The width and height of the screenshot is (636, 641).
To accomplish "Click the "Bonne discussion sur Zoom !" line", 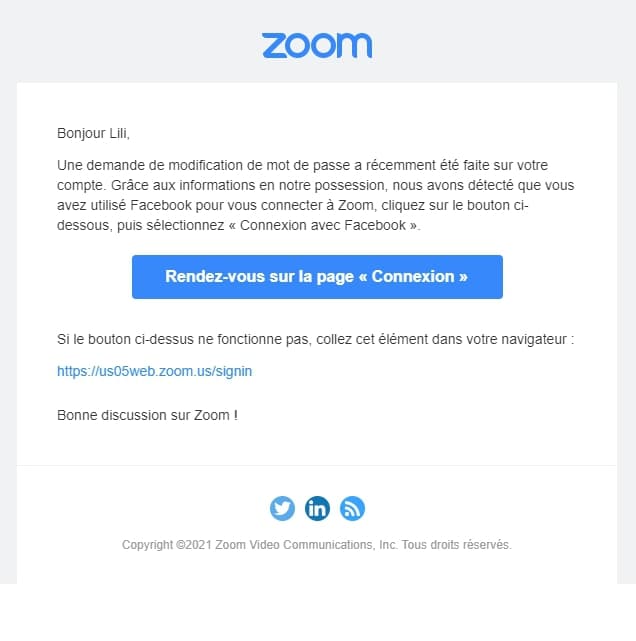I will point(147,414).
